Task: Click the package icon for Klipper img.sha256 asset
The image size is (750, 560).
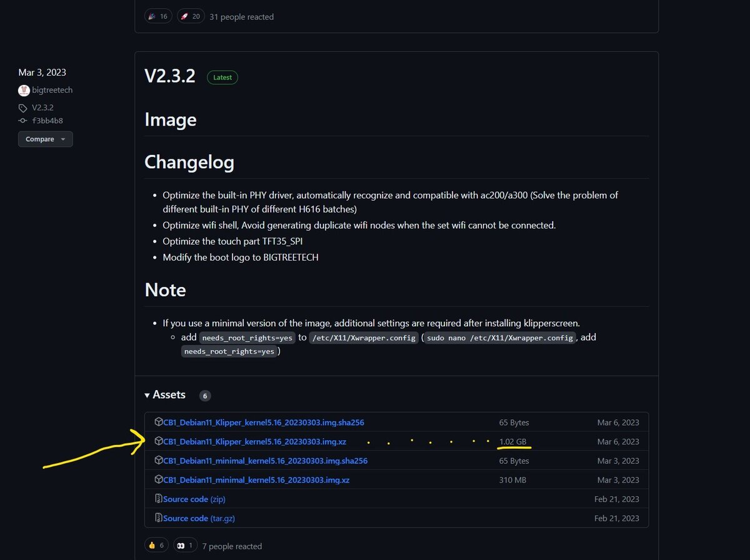Action: [x=159, y=422]
